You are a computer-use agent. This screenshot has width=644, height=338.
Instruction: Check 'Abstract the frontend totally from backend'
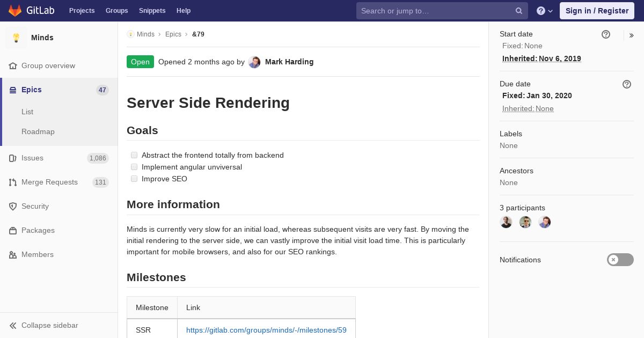tap(134, 155)
